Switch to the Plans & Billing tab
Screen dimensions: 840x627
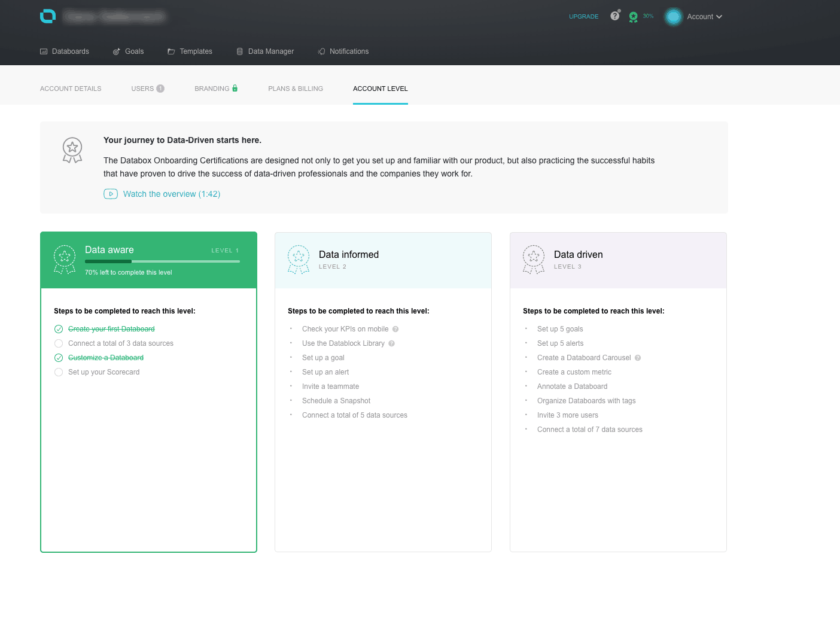296,89
